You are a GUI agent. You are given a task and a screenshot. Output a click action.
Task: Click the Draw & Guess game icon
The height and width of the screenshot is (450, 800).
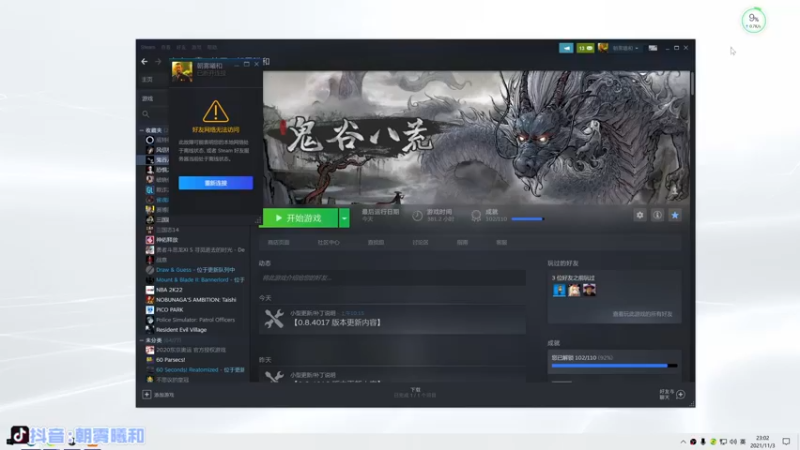149,269
